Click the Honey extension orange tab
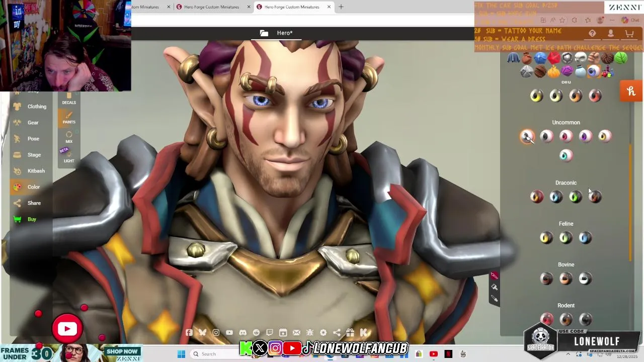This screenshot has height=362, width=644. point(631,91)
